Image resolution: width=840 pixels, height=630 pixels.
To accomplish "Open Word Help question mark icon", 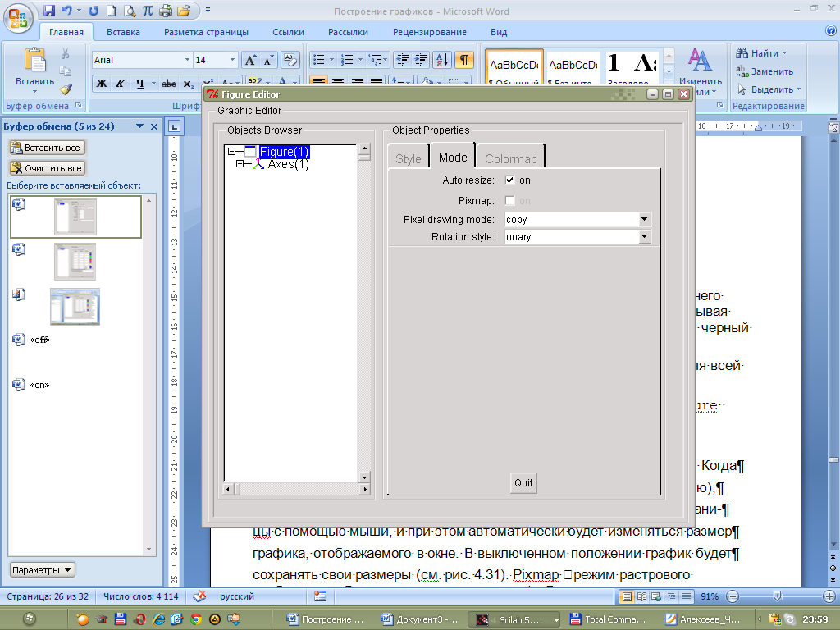I will (830, 31).
